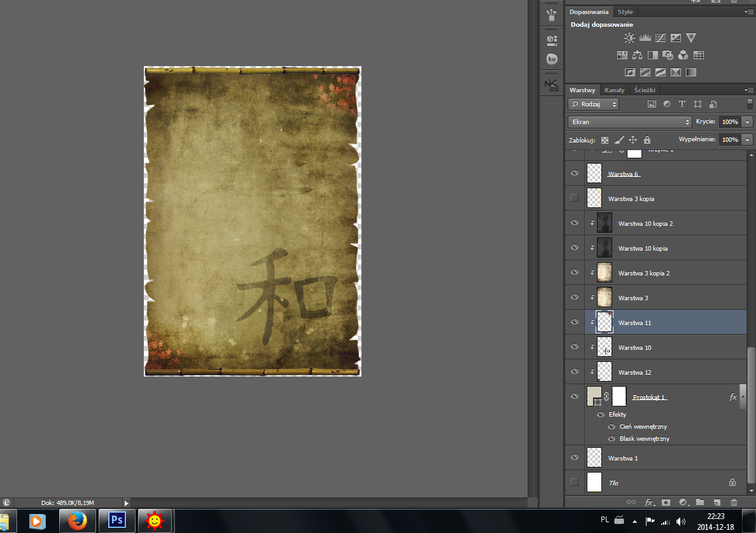Viewport: 756px width, 533px height.
Task: Open the Ekran blending mode dropdown
Action: click(x=630, y=122)
